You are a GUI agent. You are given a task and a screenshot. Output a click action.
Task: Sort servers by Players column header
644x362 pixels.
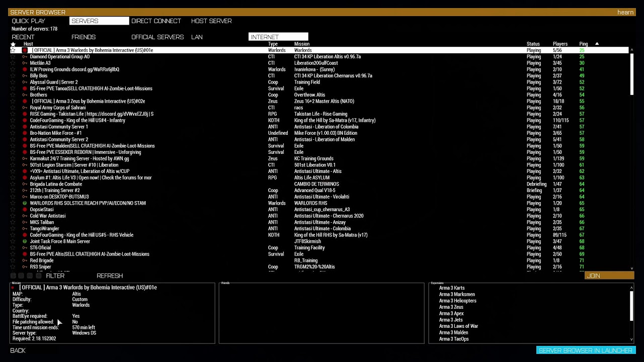[x=560, y=44]
